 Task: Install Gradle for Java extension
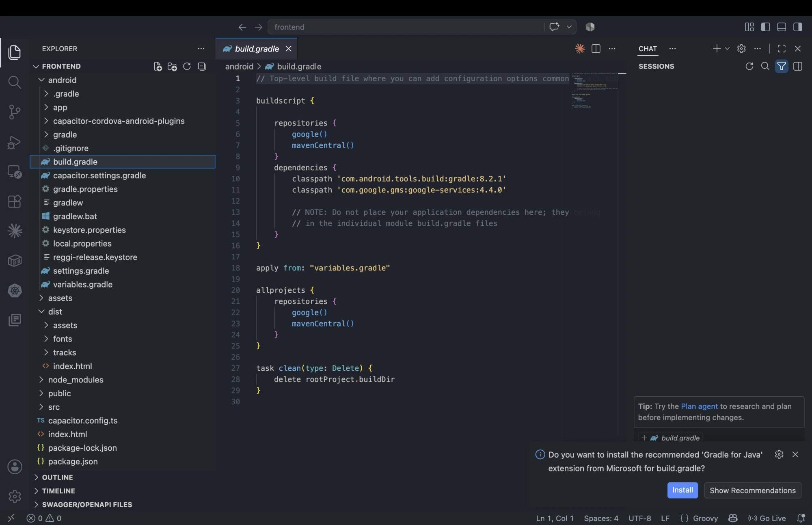click(x=682, y=490)
